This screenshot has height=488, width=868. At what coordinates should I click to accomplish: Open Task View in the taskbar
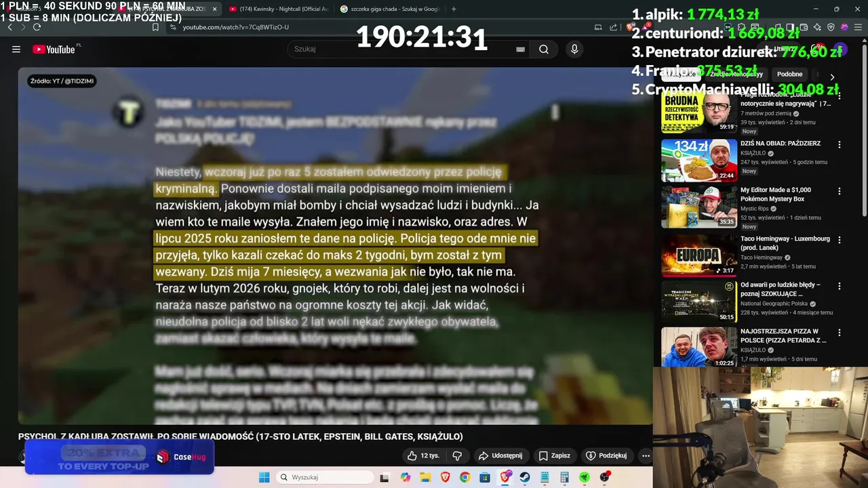coord(384,477)
